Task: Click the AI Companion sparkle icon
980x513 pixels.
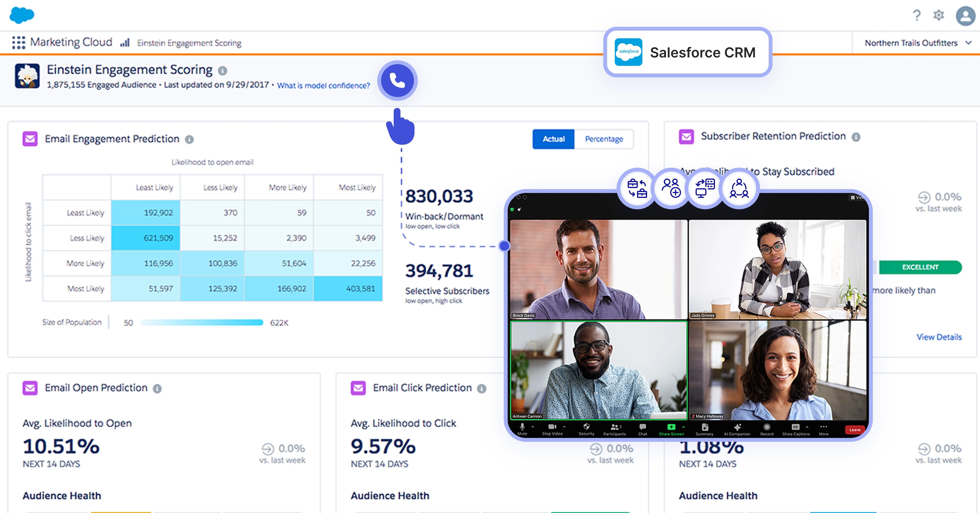Action: (737, 427)
